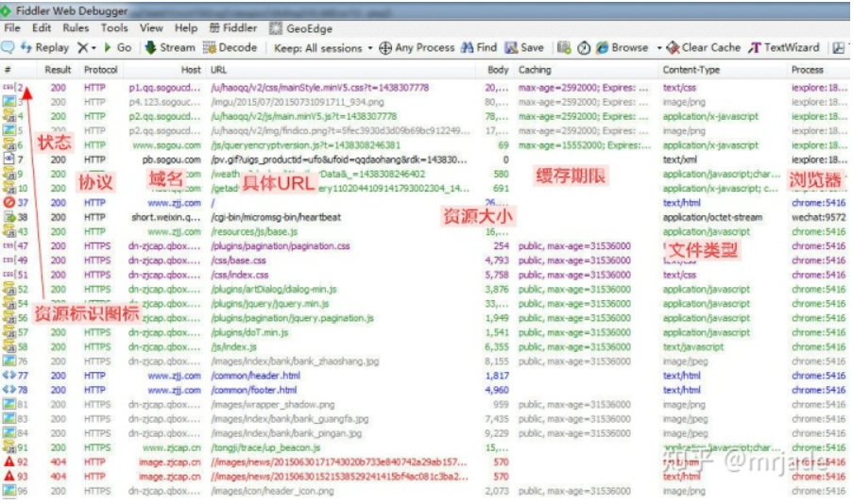Viewport: 853px width, 504px height.
Task: Open the File menu
Action: tap(12, 28)
